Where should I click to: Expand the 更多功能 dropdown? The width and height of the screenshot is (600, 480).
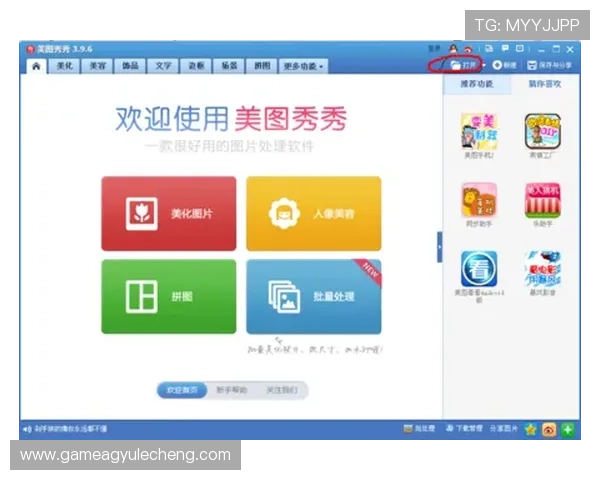(x=303, y=66)
